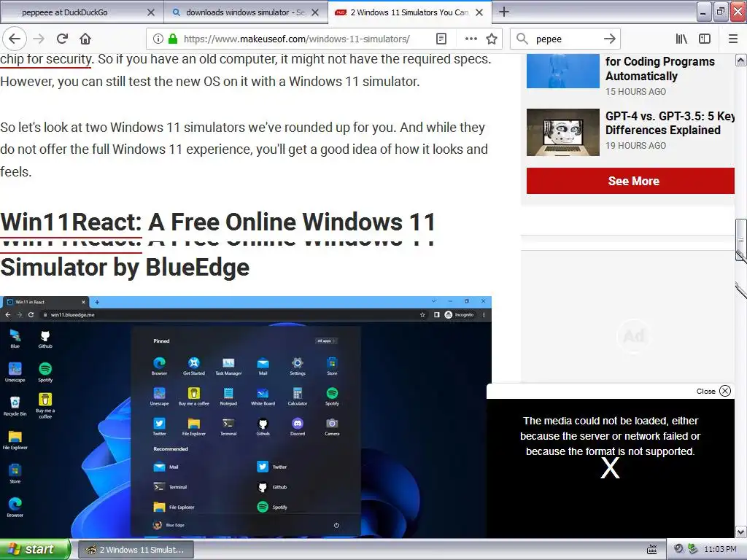Show the browser sidebar

pyautogui.click(x=705, y=39)
